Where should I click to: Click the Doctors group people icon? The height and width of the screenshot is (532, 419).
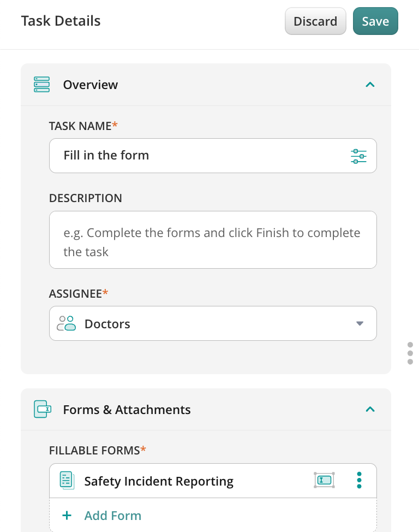point(67,323)
